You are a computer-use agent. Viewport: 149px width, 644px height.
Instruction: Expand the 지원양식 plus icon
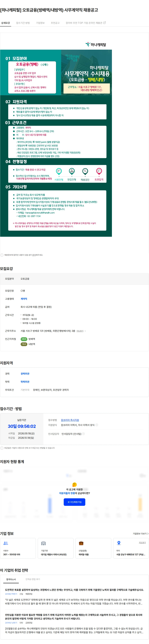(97, 425)
